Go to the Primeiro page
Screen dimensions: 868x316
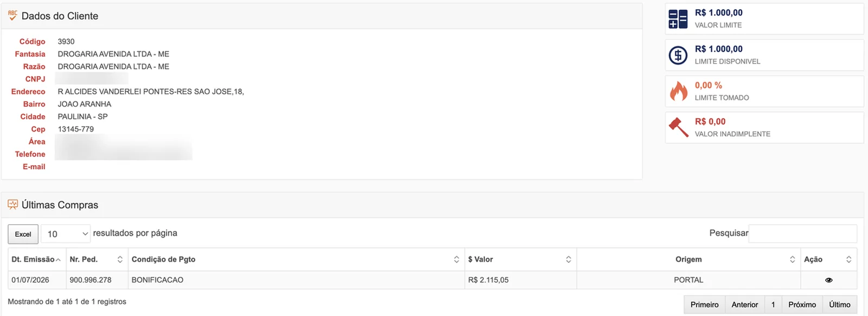point(704,305)
